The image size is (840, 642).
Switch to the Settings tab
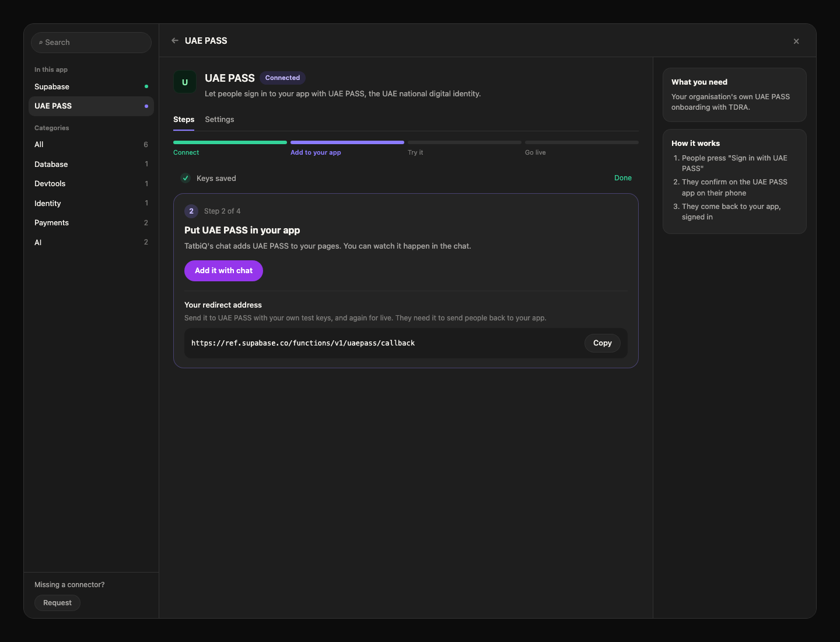pyautogui.click(x=219, y=120)
